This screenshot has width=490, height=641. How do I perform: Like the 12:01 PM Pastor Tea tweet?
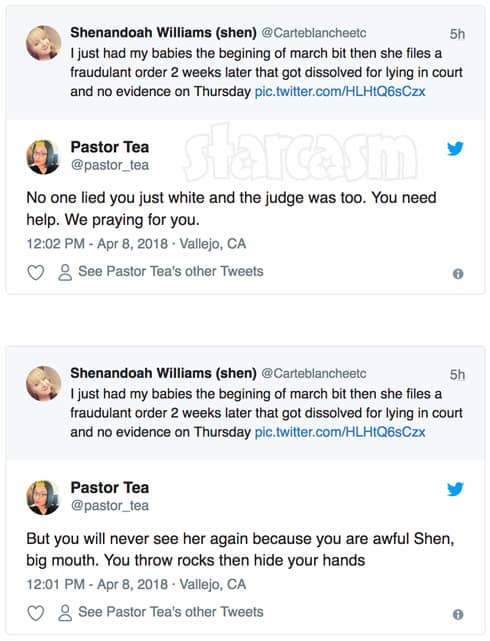pos(36,613)
